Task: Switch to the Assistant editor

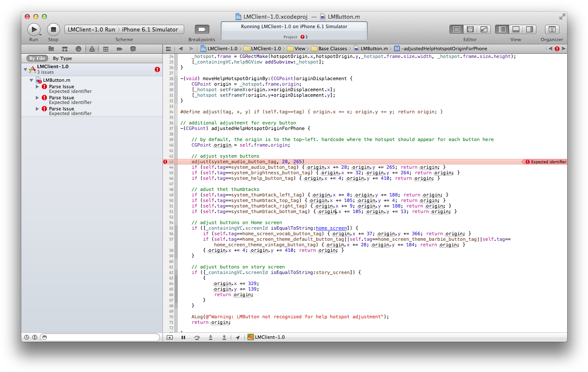Action: click(470, 29)
